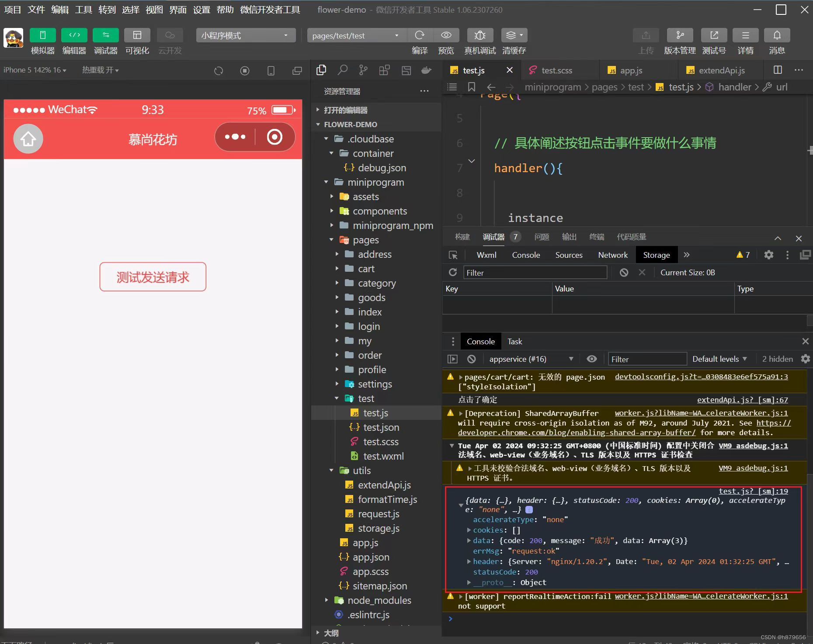Open the visualization (可视化) view
The height and width of the screenshot is (644, 813).
[x=137, y=35]
